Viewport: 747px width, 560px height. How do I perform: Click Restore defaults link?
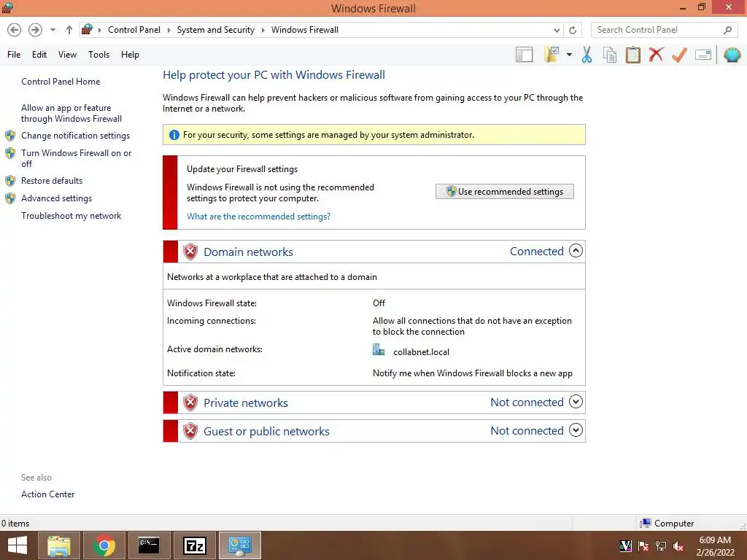(x=52, y=181)
